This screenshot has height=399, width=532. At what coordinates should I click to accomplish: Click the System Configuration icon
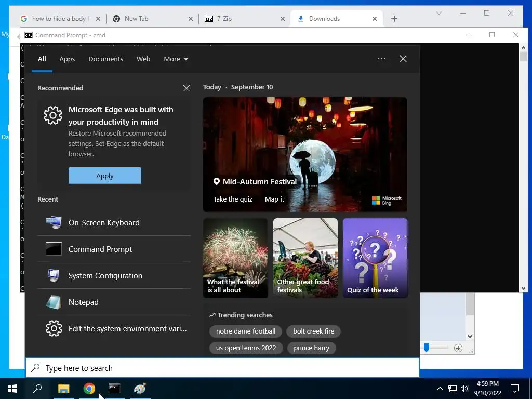54,275
